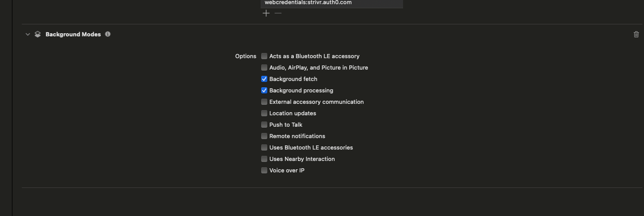Turn on Location updates mode
The height and width of the screenshot is (216, 644).
264,113
